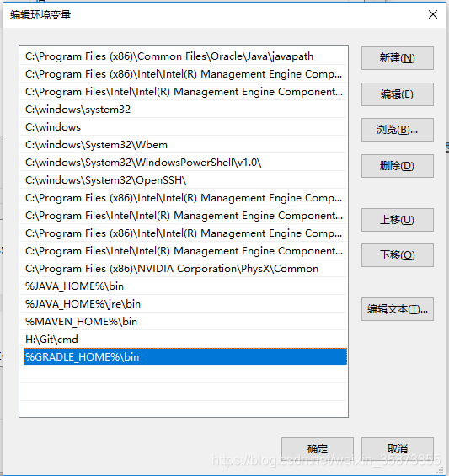Select the NVIDIA Corporation\PhysX\Common entry
Image resolution: width=449 pixels, height=476 pixels.
click(x=184, y=269)
